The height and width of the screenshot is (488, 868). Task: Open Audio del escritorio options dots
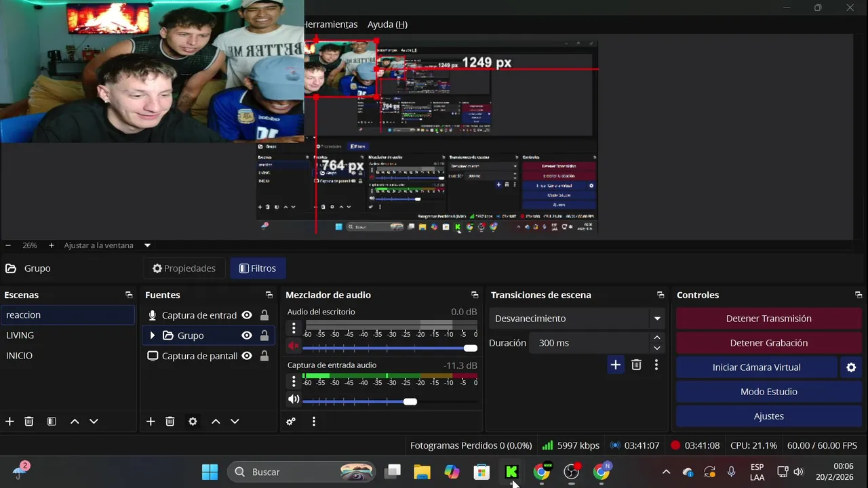pos(294,328)
